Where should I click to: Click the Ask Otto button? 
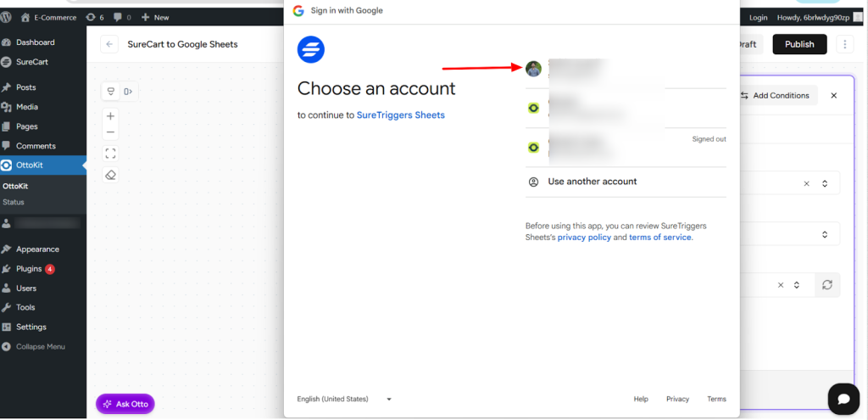(125, 404)
